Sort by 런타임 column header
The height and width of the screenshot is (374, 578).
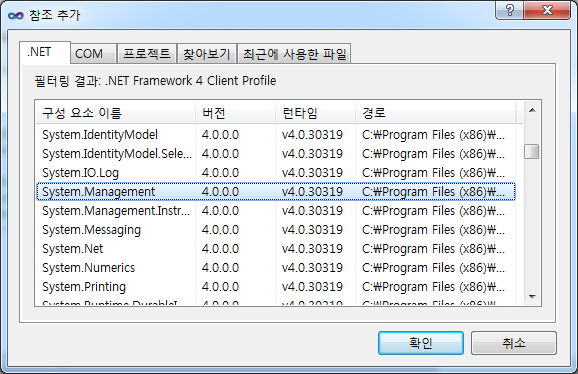[316, 113]
